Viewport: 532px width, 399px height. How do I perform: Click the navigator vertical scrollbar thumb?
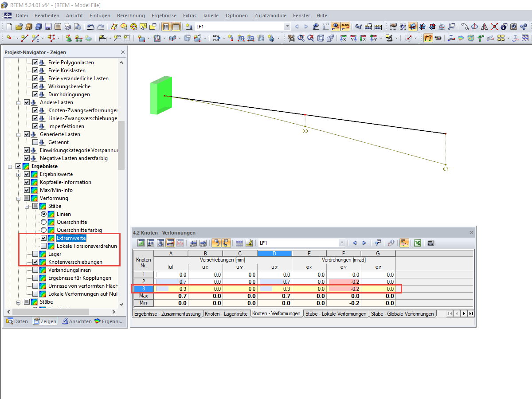coord(121,145)
